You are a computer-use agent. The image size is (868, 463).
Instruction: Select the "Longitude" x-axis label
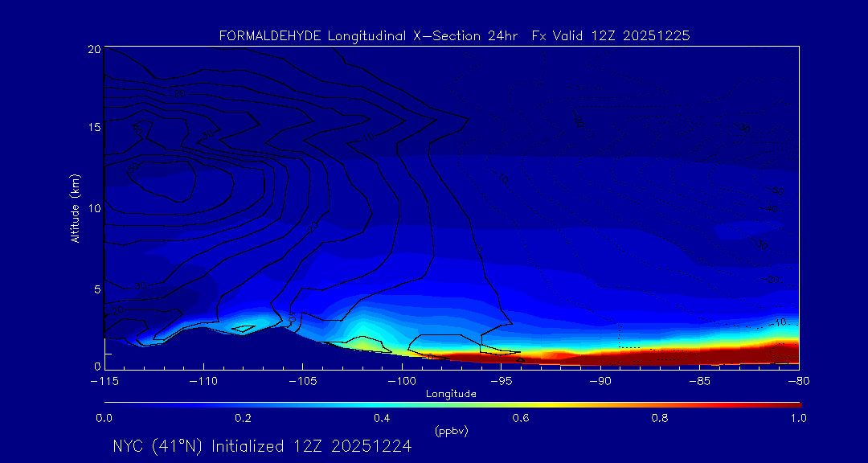coord(451,394)
